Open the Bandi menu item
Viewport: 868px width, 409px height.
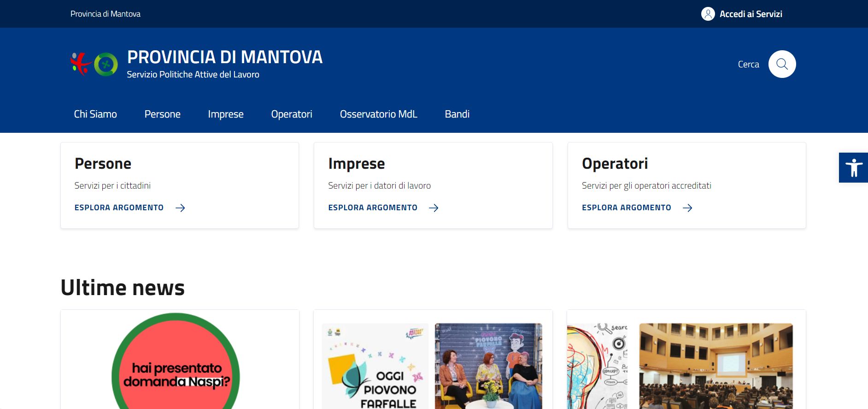point(457,114)
